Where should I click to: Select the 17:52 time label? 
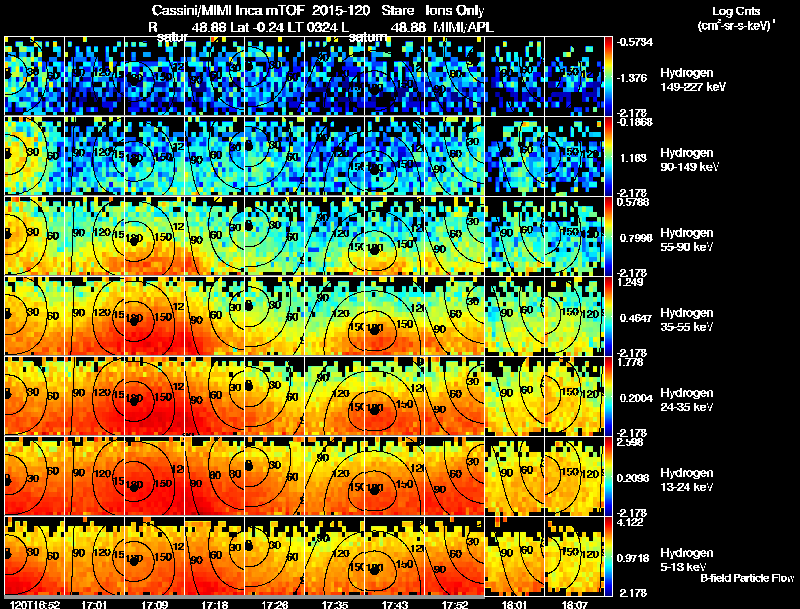(x=455, y=604)
